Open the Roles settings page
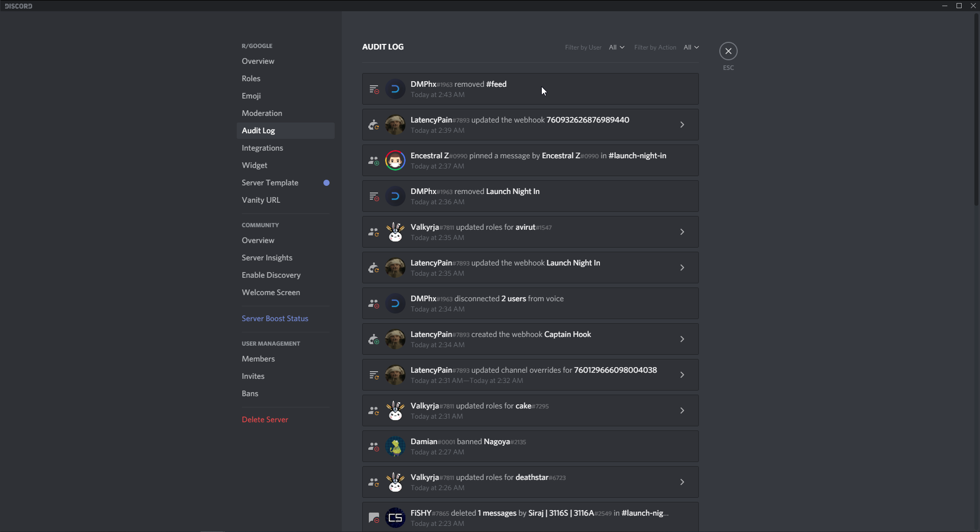 [251, 79]
